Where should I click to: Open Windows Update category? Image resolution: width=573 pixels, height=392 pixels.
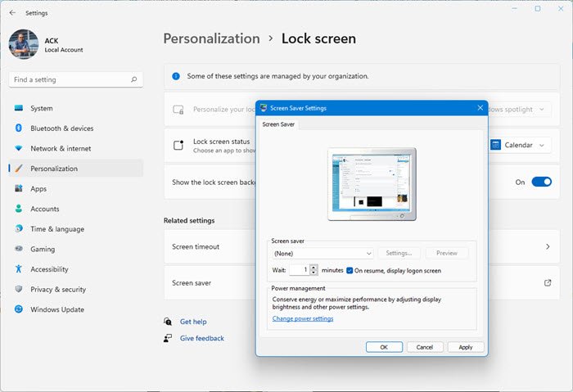[x=75, y=309]
